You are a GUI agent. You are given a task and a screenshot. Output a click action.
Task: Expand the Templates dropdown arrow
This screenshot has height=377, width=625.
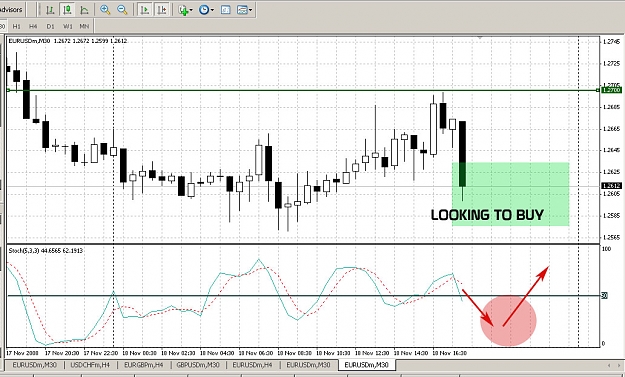pos(250,10)
